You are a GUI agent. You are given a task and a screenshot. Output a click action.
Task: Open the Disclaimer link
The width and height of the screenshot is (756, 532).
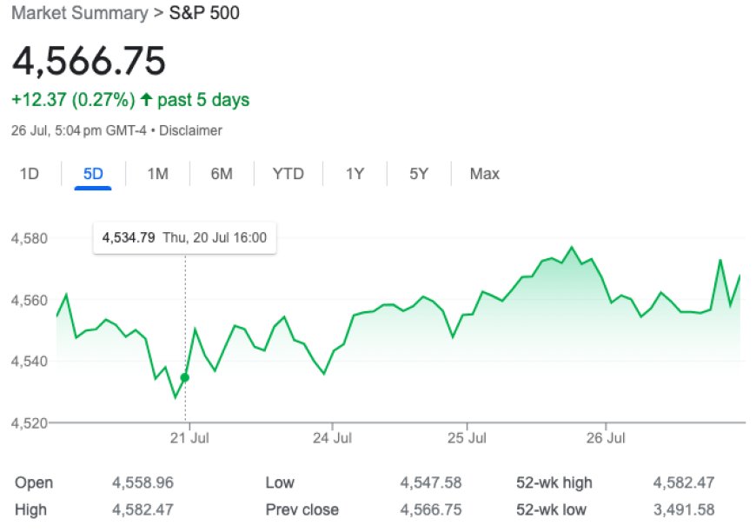coord(192,130)
